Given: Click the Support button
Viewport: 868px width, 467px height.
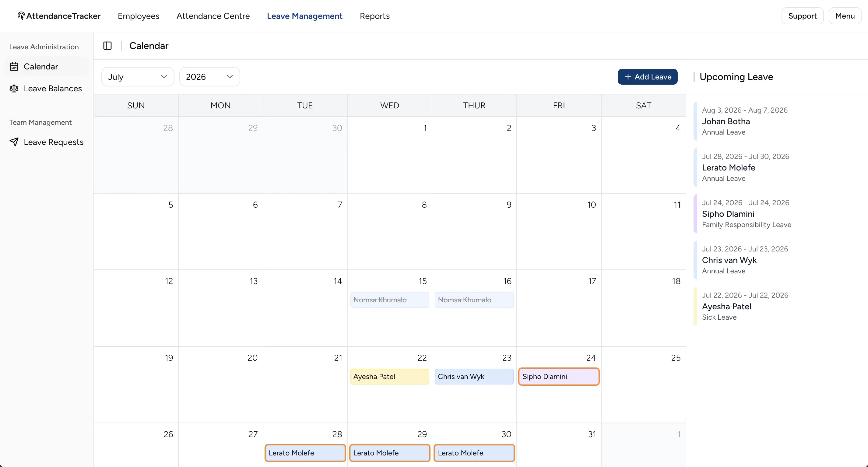Looking at the screenshot, I should click(x=802, y=16).
